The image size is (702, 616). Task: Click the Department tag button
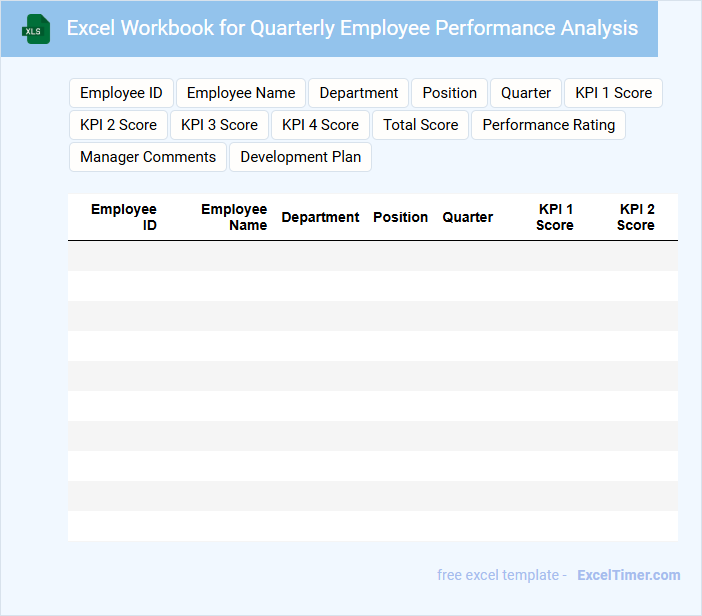tap(358, 93)
